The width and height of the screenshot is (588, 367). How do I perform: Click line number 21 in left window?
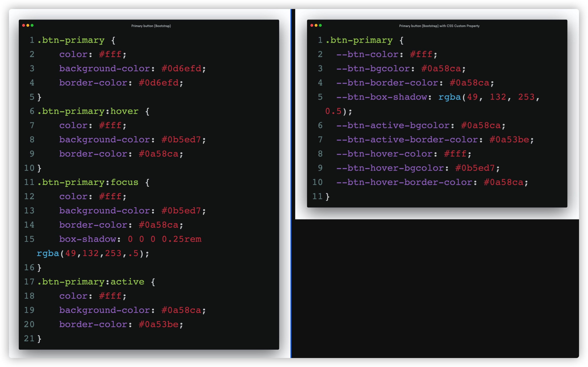pos(29,338)
